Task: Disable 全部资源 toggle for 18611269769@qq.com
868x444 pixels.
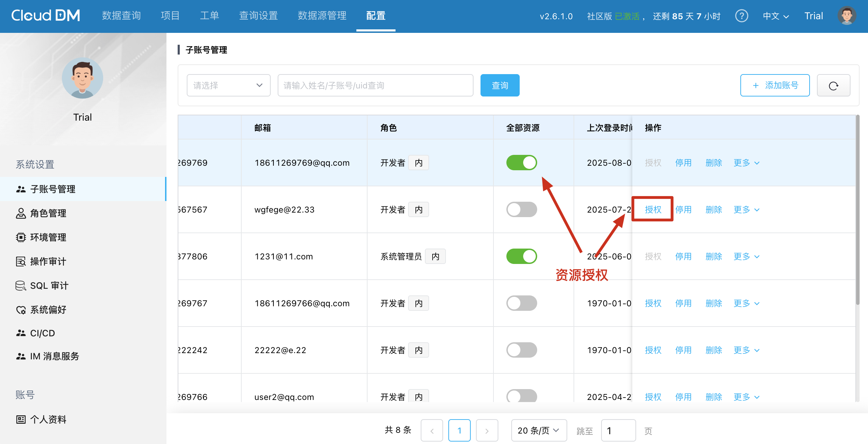Action: coord(521,163)
